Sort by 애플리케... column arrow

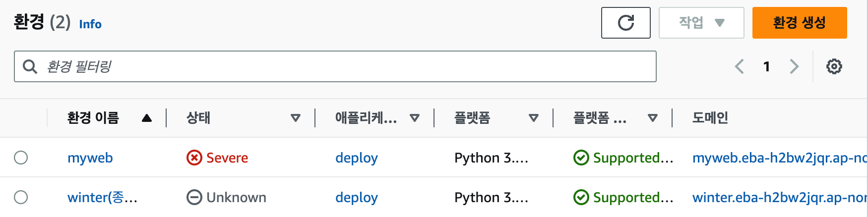pyautogui.click(x=415, y=118)
